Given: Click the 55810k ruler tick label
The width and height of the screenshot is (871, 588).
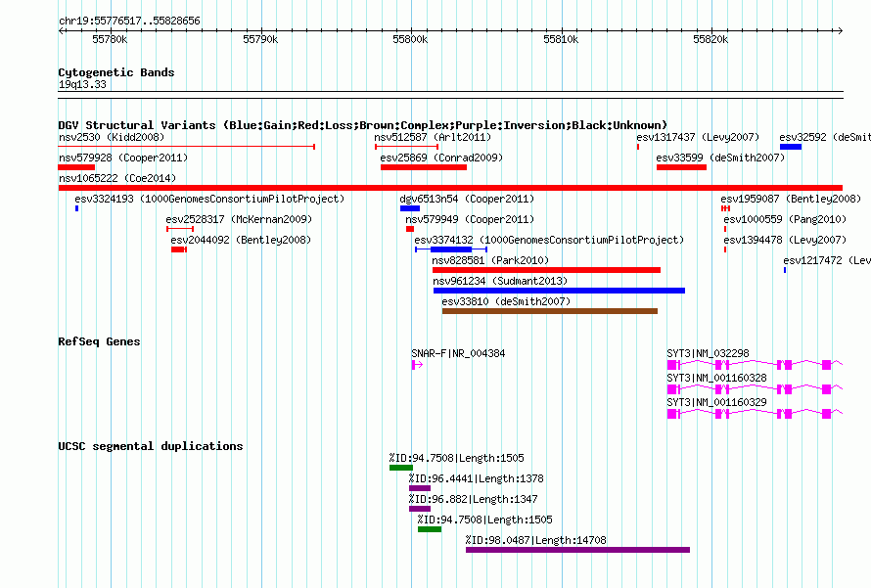Looking at the screenshot, I should 561,39.
